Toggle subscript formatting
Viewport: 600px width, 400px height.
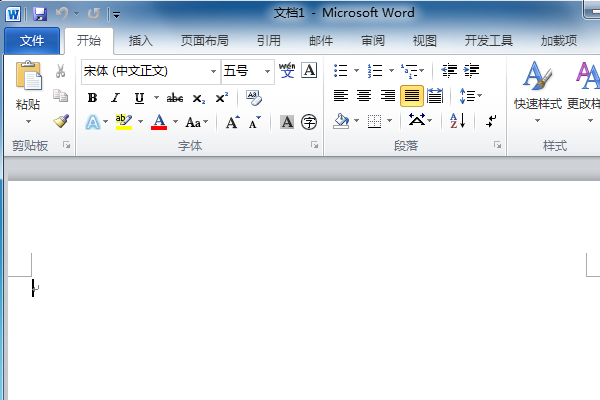[199, 99]
